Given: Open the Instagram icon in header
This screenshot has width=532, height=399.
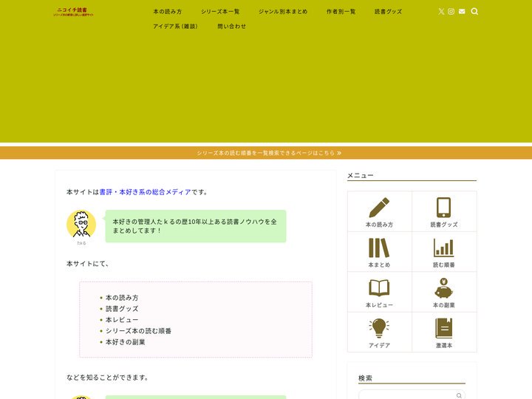Looking at the screenshot, I should click(451, 12).
